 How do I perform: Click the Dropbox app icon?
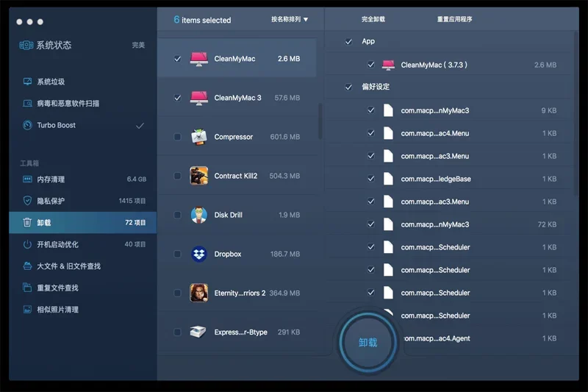point(198,254)
